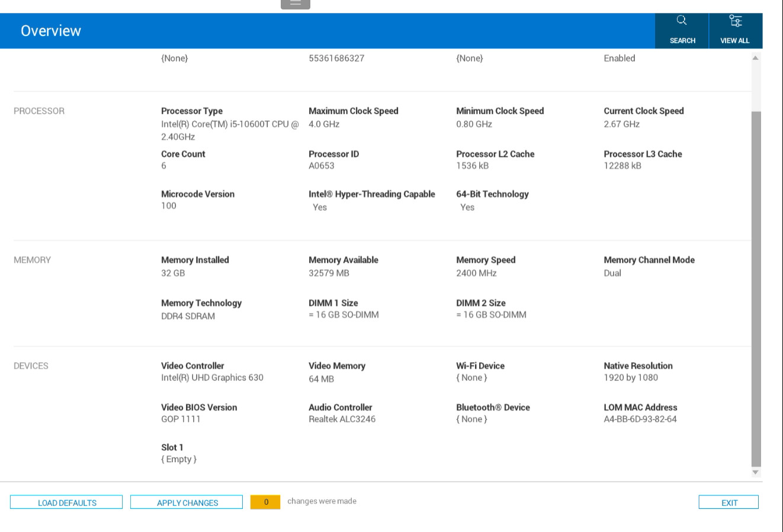The width and height of the screenshot is (783, 532).
Task: Click the Processor L2 Cache value 1536 kB
Action: (473, 166)
